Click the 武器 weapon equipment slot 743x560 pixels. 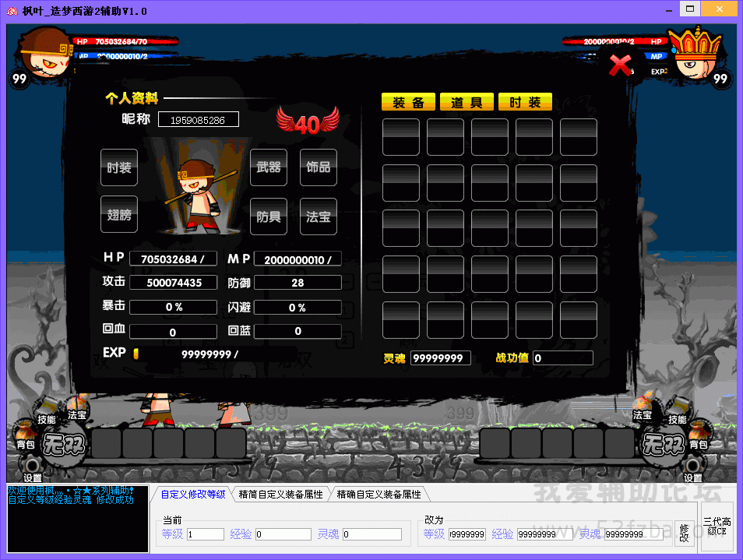pos(269,167)
